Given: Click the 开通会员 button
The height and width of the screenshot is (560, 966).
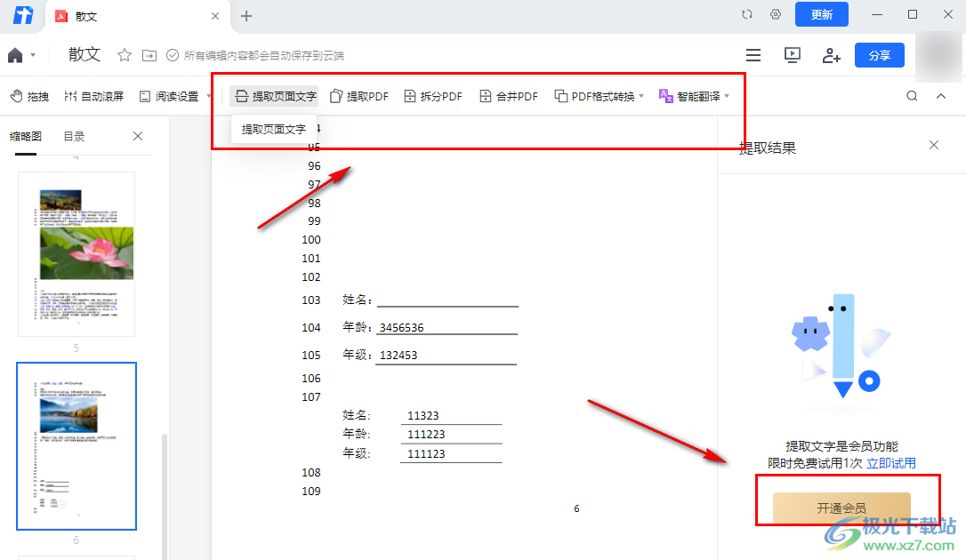Looking at the screenshot, I should [x=841, y=508].
